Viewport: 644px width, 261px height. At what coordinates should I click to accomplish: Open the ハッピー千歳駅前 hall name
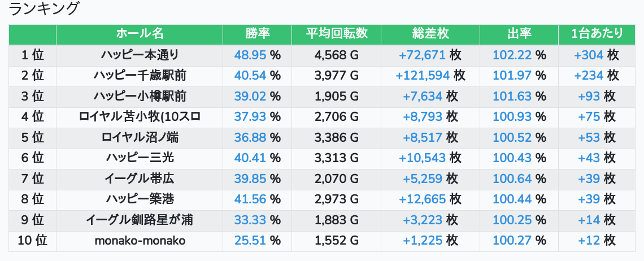click(140, 76)
